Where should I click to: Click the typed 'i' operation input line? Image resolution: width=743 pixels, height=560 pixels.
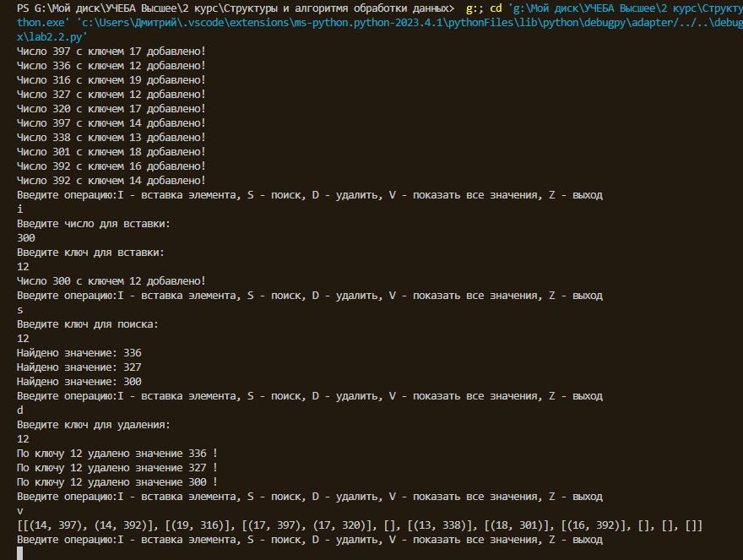tap(20, 209)
